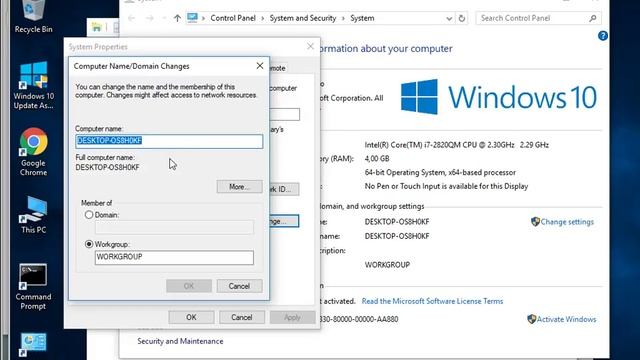Go up one level with the up arrow
This screenshot has height=360, width=640.
coord(177,18)
